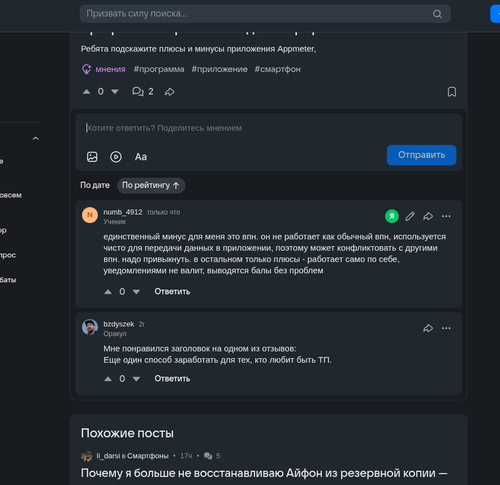Focus the reply text field
500x485 pixels.
tap(269, 128)
